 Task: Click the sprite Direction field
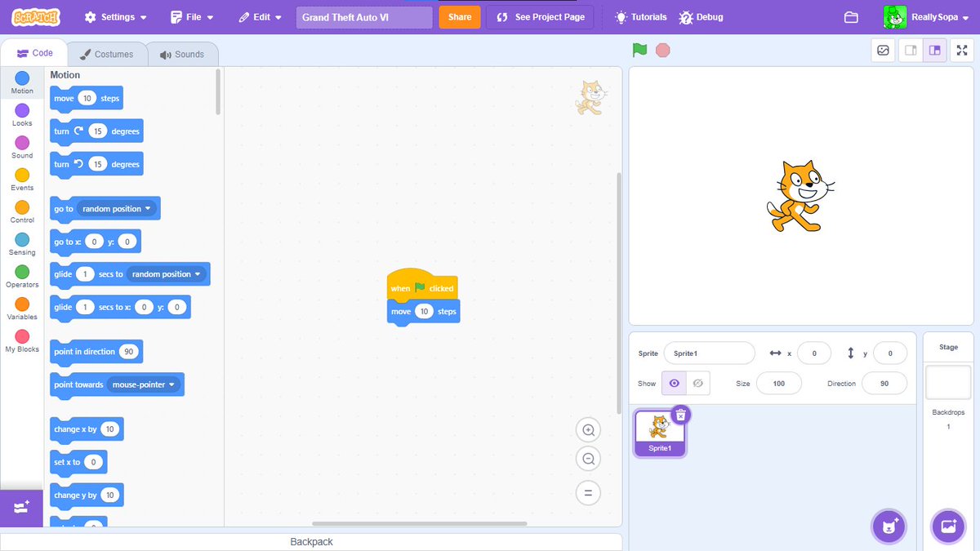884,383
